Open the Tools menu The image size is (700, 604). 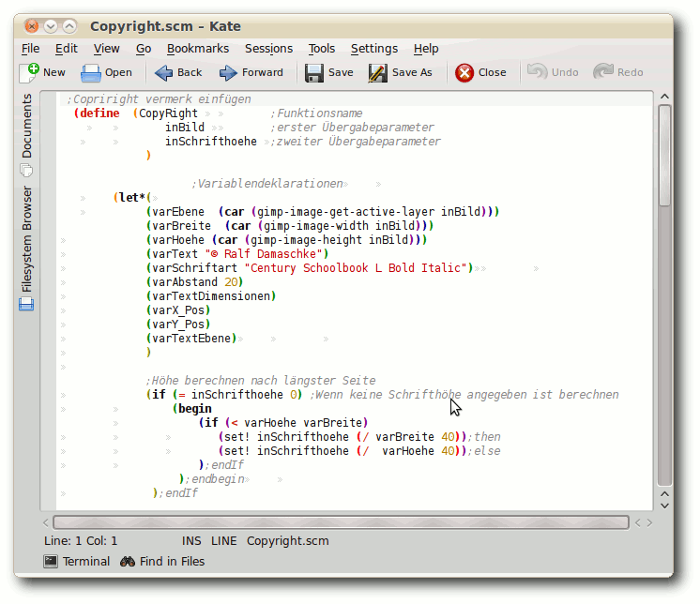click(322, 48)
